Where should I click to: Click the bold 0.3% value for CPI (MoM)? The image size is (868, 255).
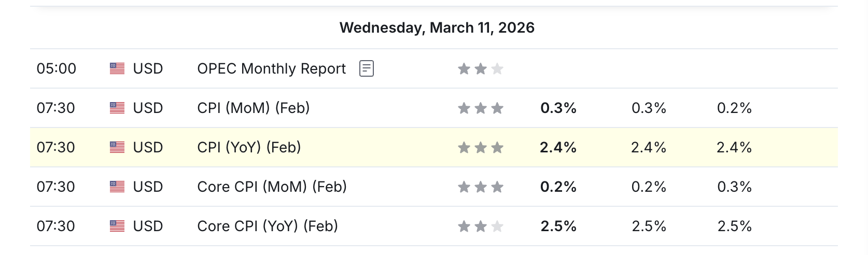coord(558,108)
